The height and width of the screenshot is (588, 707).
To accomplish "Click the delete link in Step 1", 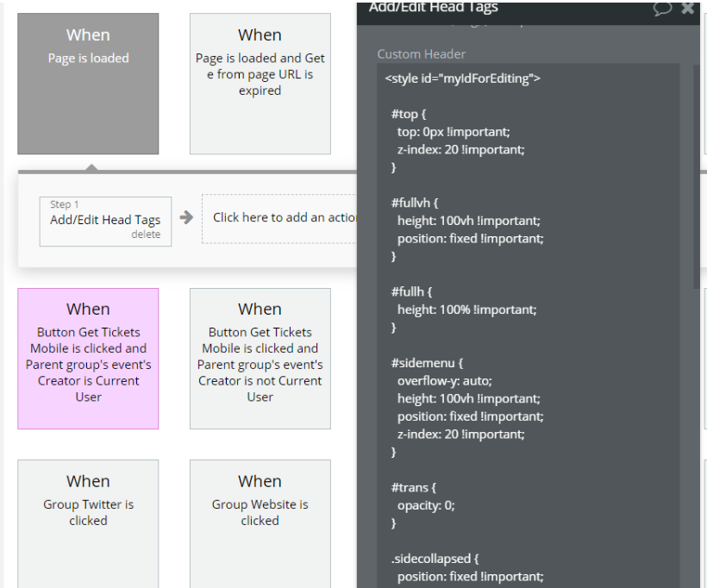I will tap(146, 235).
